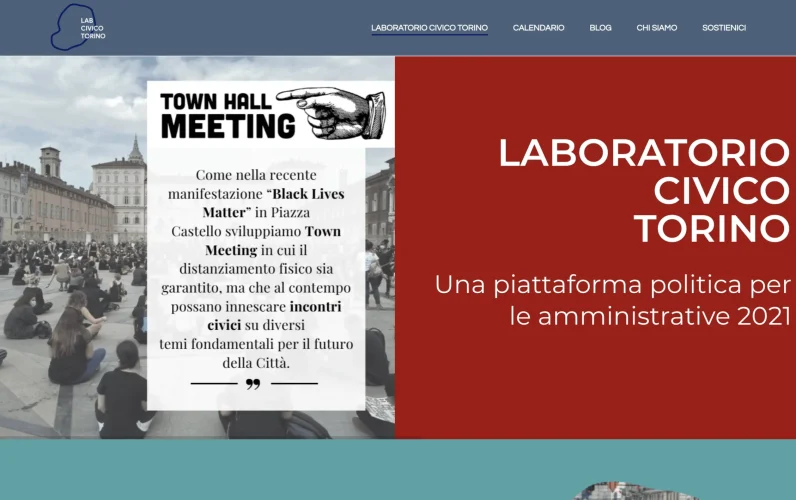Select Sostienici in the navigation

724,28
